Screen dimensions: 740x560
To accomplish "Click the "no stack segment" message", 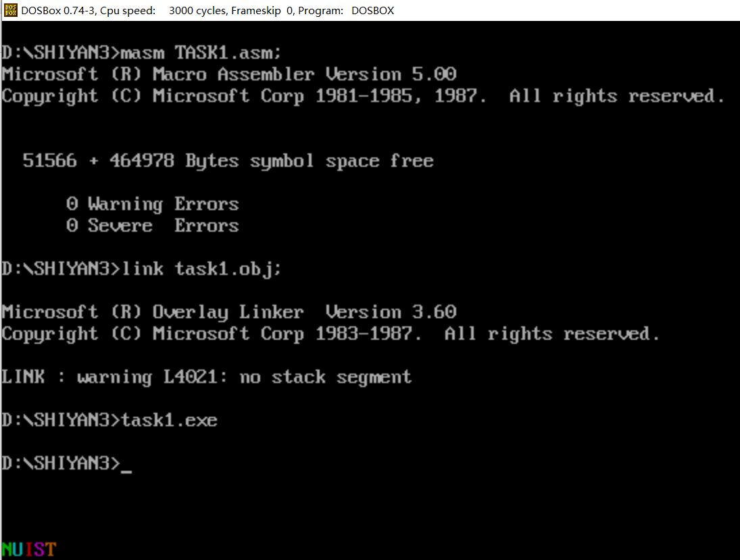I will tap(326, 377).
